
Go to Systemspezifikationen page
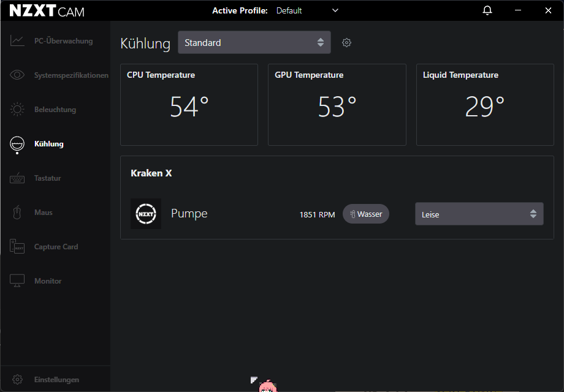[x=71, y=75]
